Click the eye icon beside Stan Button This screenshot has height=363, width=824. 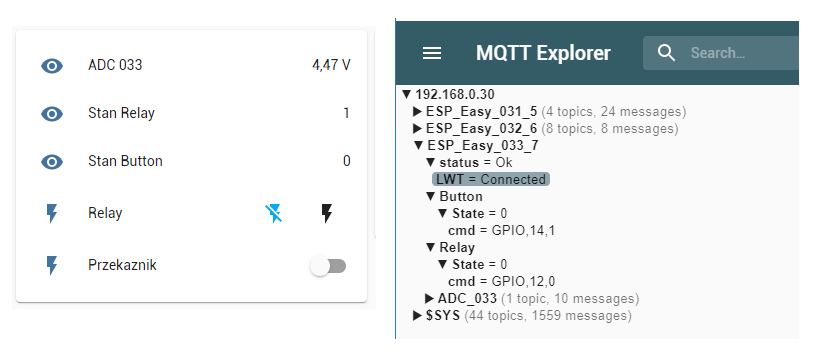tap(52, 161)
